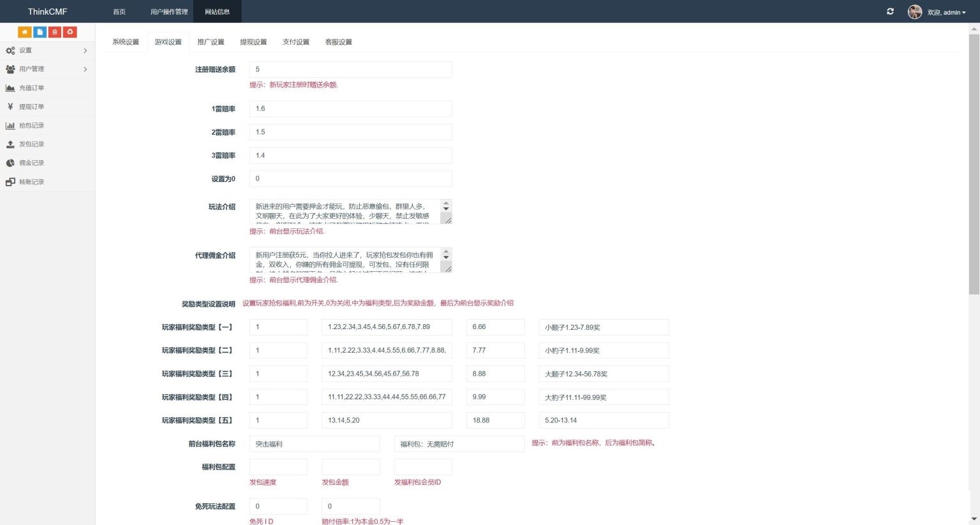Click the 发福利包会员ID input field

pyautogui.click(x=423, y=467)
